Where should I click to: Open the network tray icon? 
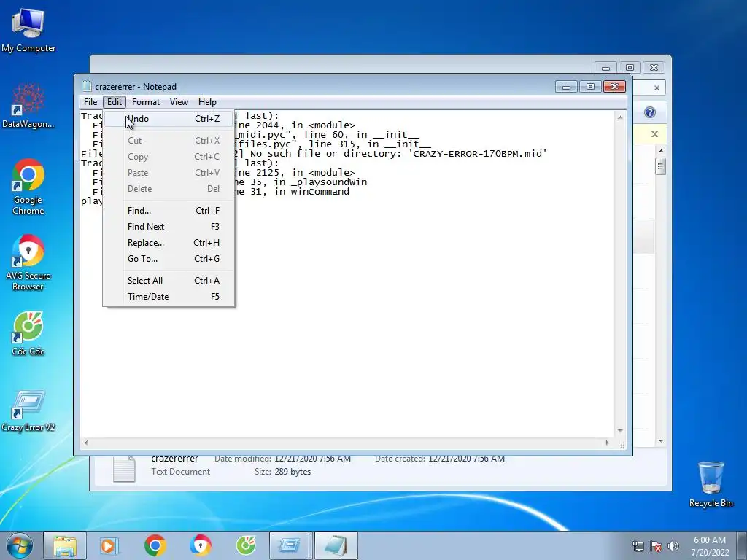tap(638, 546)
